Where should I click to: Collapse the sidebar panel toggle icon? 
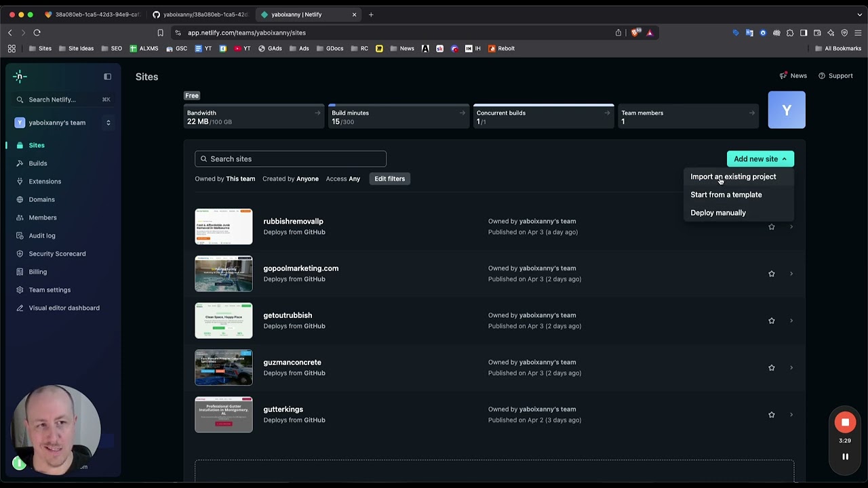point(107,77)
